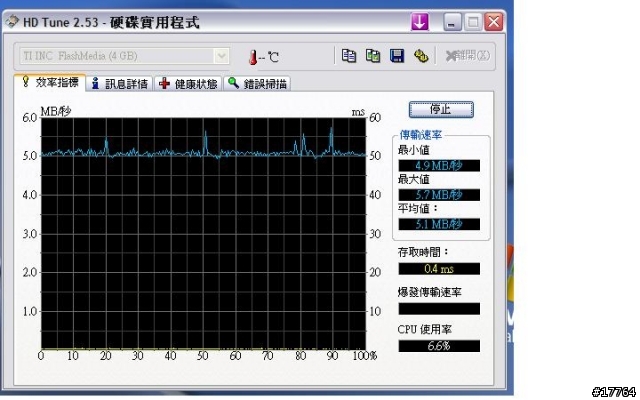The width and height of the screenshot is (640, 400).
Task: Switch to the 錯誤掃描 error scan tab
Action: click(x=257, y=84)
